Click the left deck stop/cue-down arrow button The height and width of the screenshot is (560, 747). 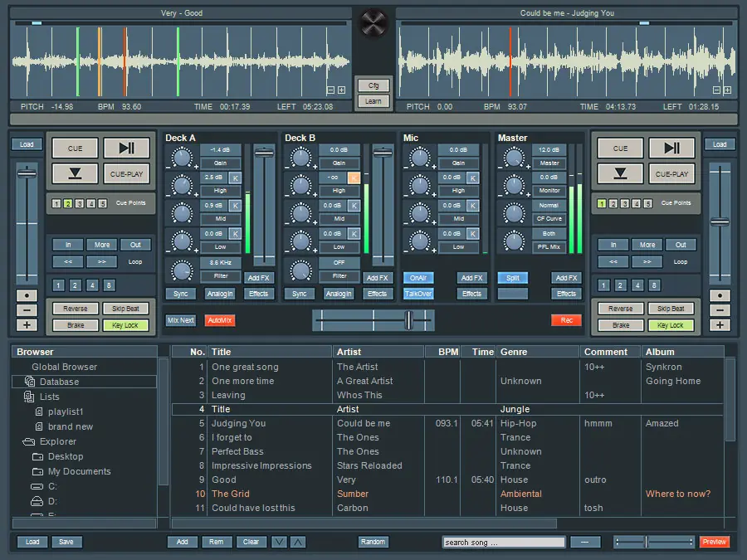point(76,174)
